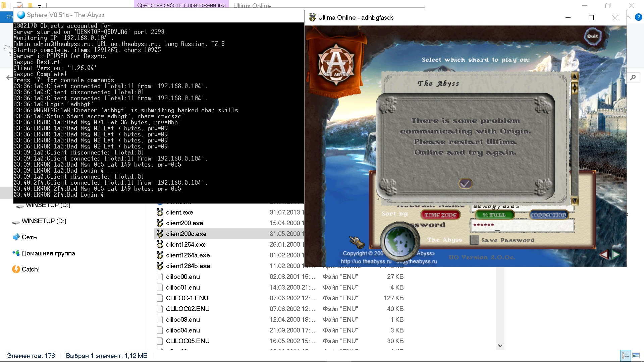The width and height of the screenshot is (644, 362).
Task: Confirm error dialog with checkmark button
Action: pos(465,183)
